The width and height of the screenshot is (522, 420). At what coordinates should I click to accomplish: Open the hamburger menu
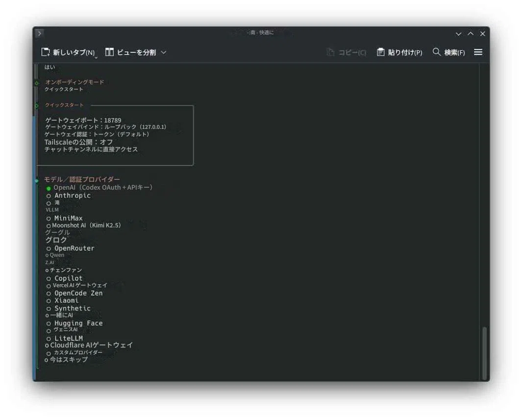pyautogui.click(x=478, y=52)
